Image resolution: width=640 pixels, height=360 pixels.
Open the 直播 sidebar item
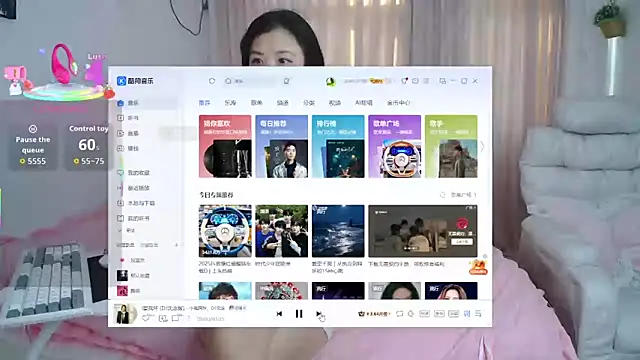[x=147, y=133]
